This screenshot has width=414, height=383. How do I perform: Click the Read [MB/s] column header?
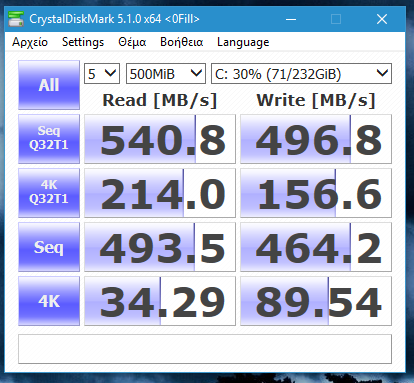click(160, 100)
